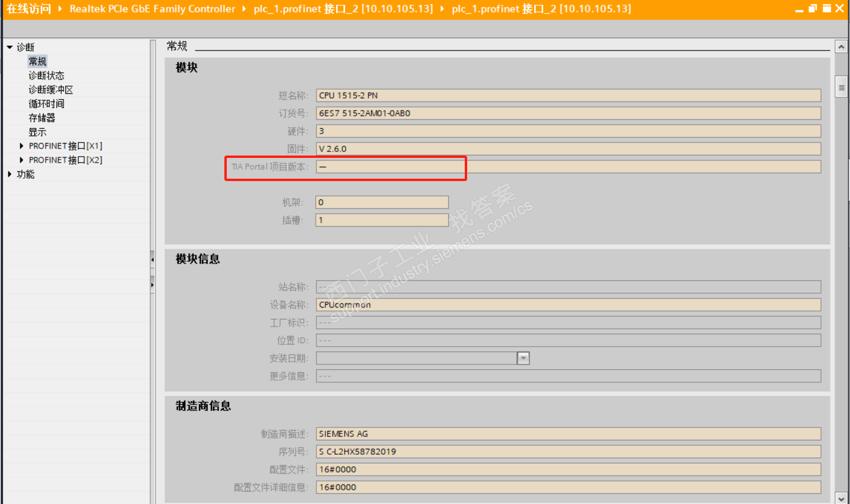Select the 诊断 tree label
This screenshot has width=850, height=504.
26,47
